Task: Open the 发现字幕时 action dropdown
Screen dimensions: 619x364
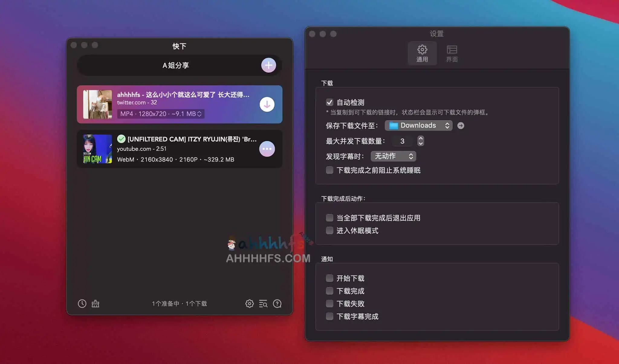Action: (393, 156)
